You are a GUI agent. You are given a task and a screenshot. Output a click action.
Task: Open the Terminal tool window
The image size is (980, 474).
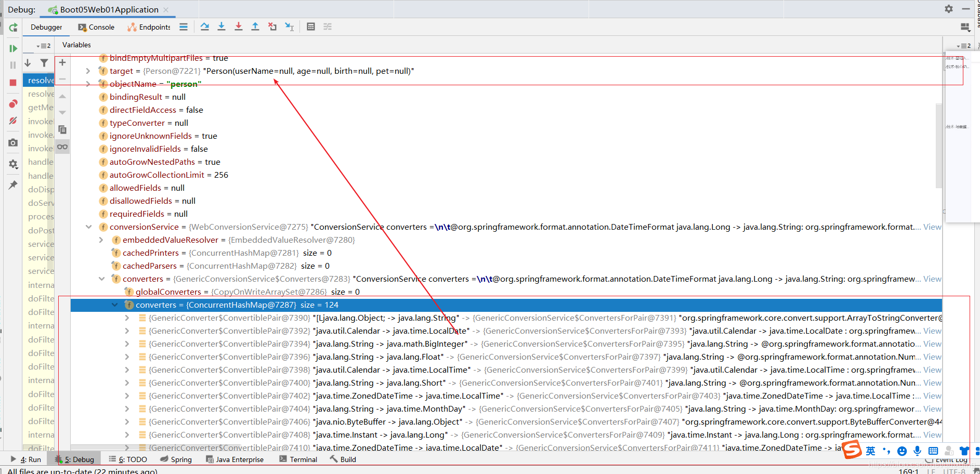[x=298, y=459]
